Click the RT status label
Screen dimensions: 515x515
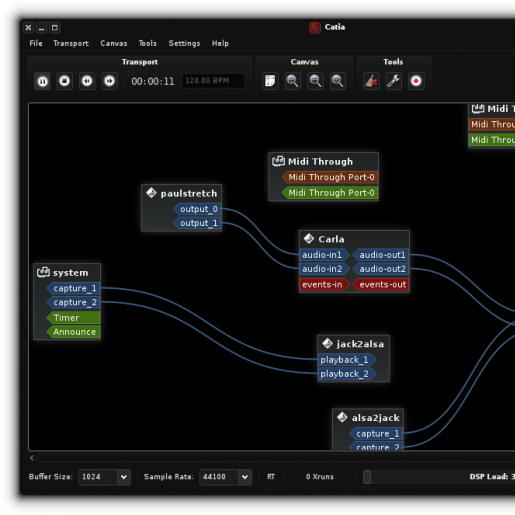pyautogui.click(x=271, y=477)
